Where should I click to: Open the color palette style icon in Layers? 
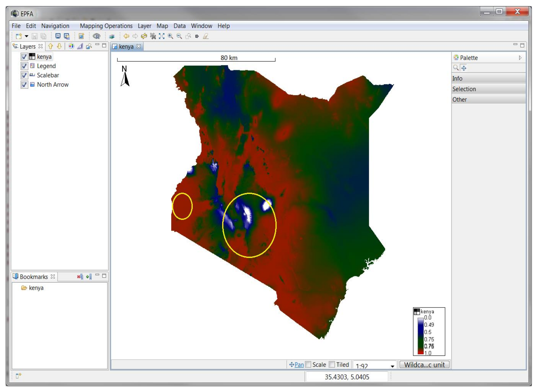pos(71,46)
